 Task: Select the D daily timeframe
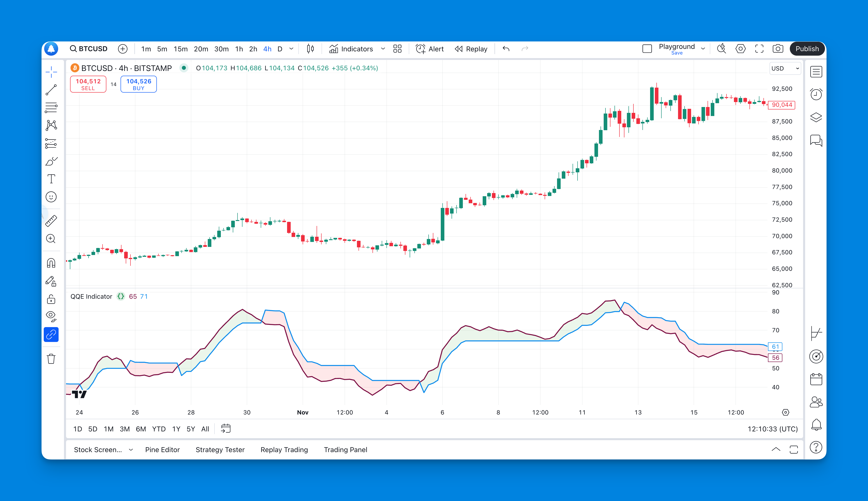pos(280,49)
